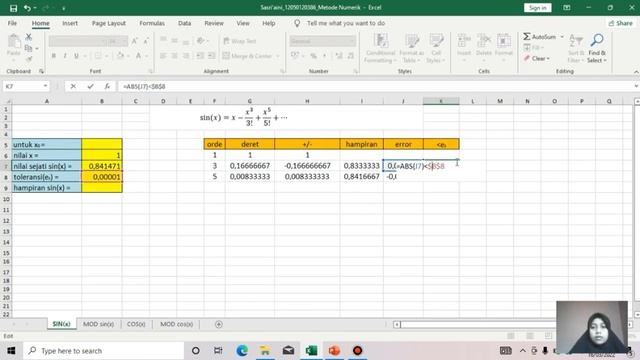640x360 pixels.
Task: Collapse the ribbon with the chevron
Action: (x=636, y=72)
